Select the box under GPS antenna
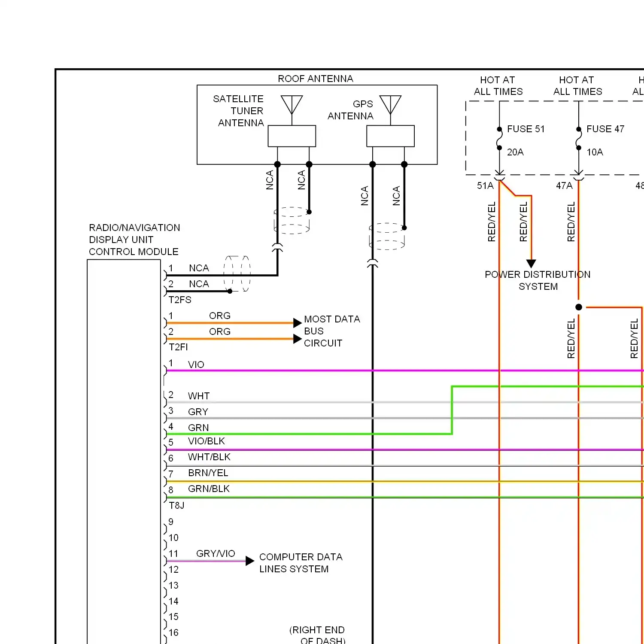 (x=390, y=136)
